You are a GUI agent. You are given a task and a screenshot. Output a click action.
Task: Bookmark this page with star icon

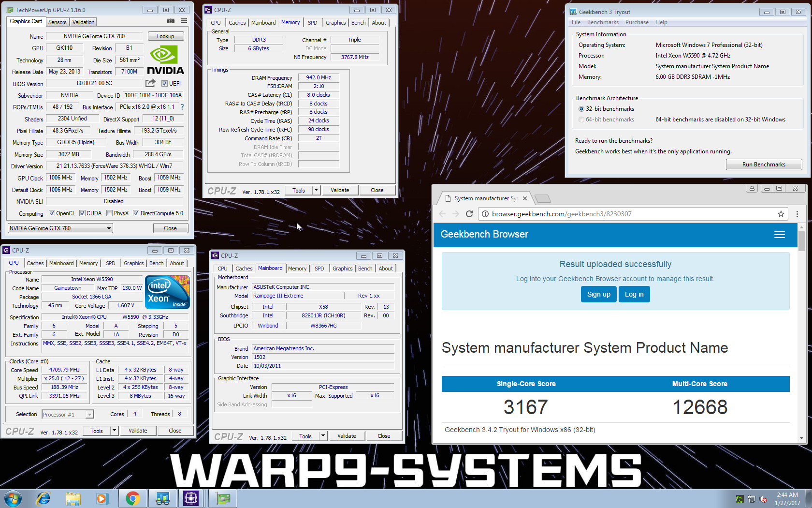(x=781, y=214)
